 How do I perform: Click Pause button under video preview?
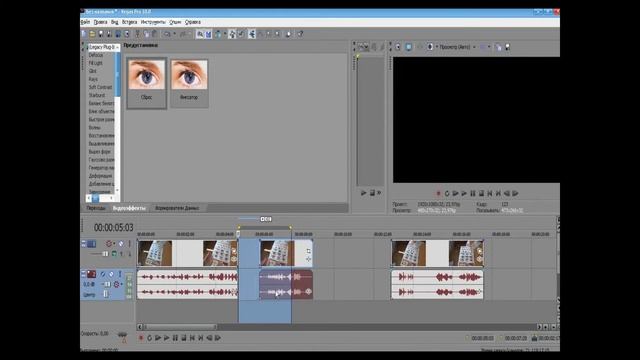[473, 193]
